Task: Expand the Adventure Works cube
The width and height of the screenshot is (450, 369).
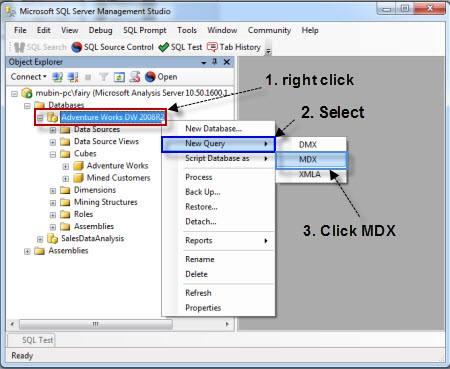Action: pyautogui.click(x=66, y=167)
